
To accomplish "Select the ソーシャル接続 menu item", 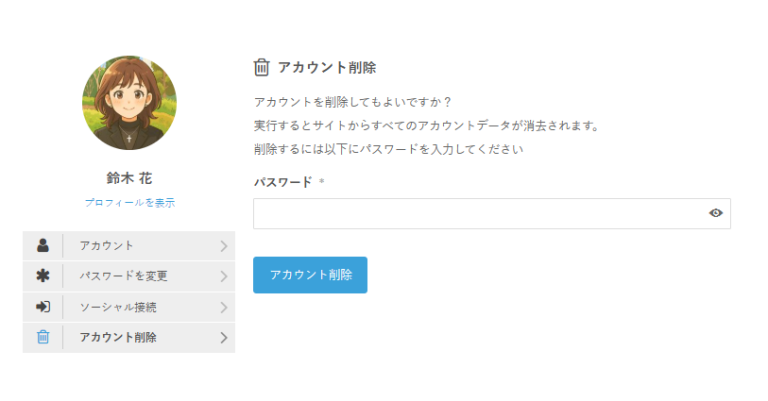I will [118, 306].
